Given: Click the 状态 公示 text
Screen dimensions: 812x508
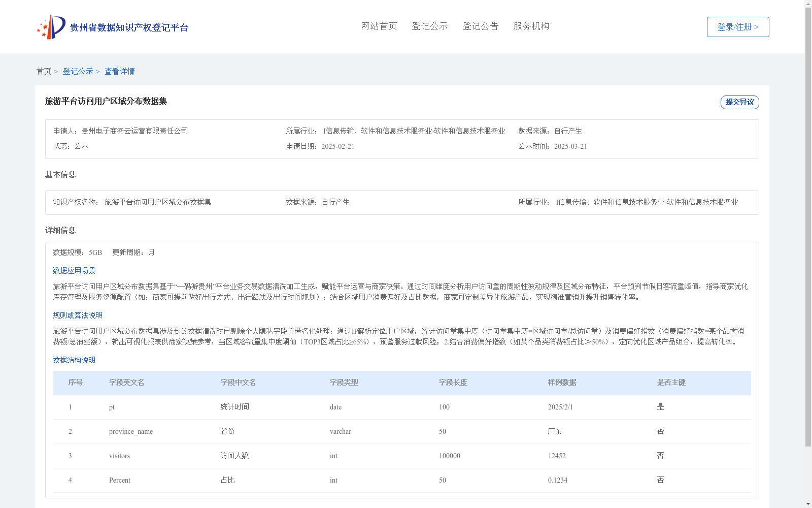Looking at the screenshot, I should [71, 146].
